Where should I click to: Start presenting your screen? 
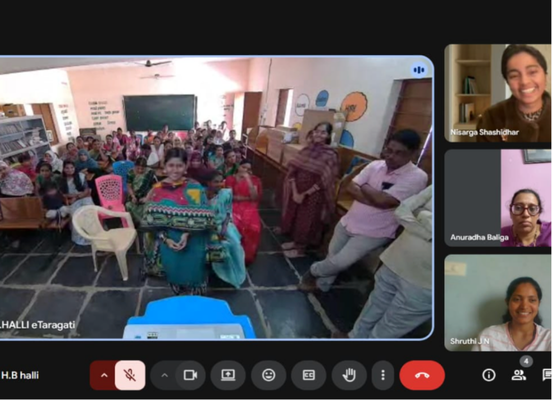[228, 375]
